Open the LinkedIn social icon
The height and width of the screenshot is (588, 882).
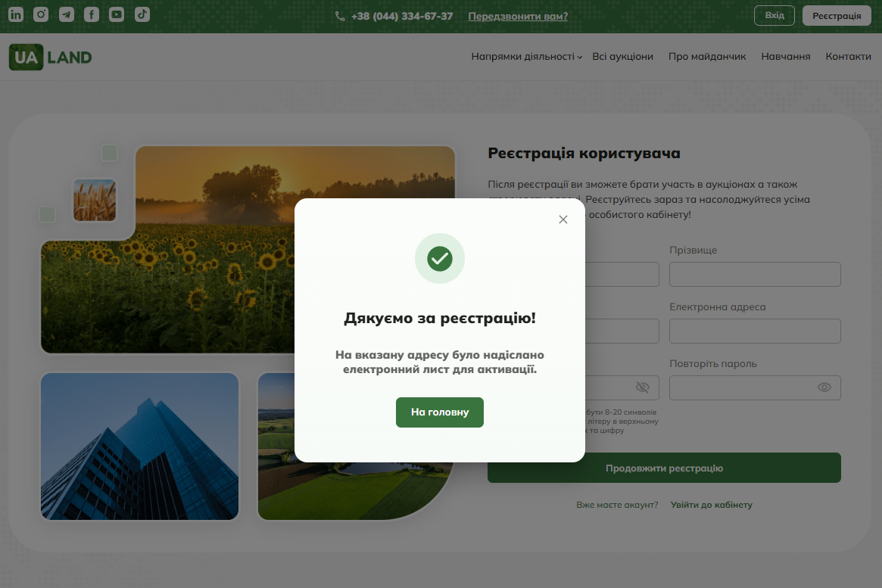[16, 14]
